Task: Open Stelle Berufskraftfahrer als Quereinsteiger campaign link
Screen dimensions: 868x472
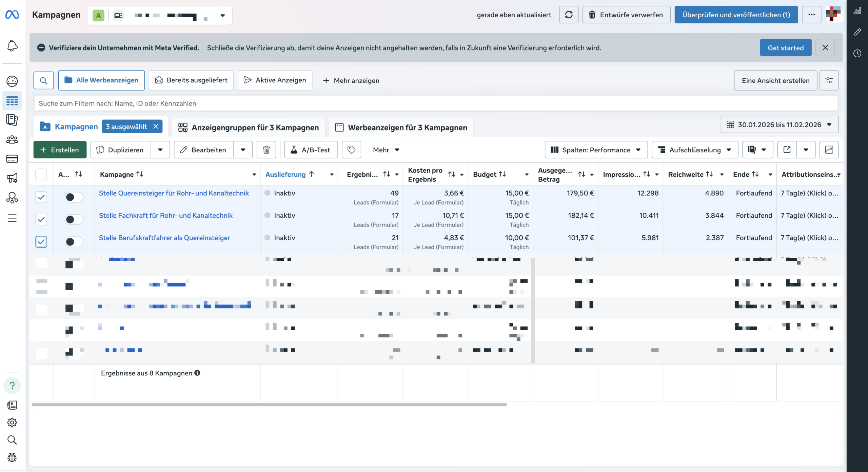Action: (164, 238)
